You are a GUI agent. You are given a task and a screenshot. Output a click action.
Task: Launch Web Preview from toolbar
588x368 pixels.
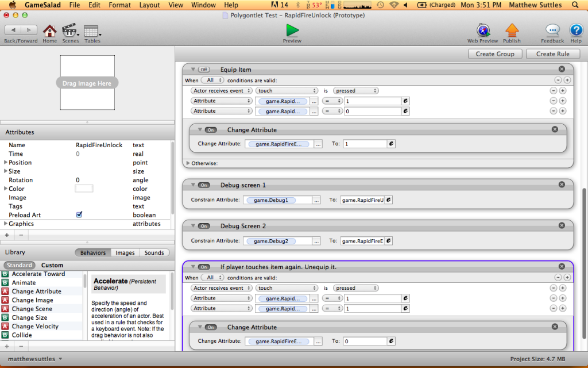click(x=482, y=30)
